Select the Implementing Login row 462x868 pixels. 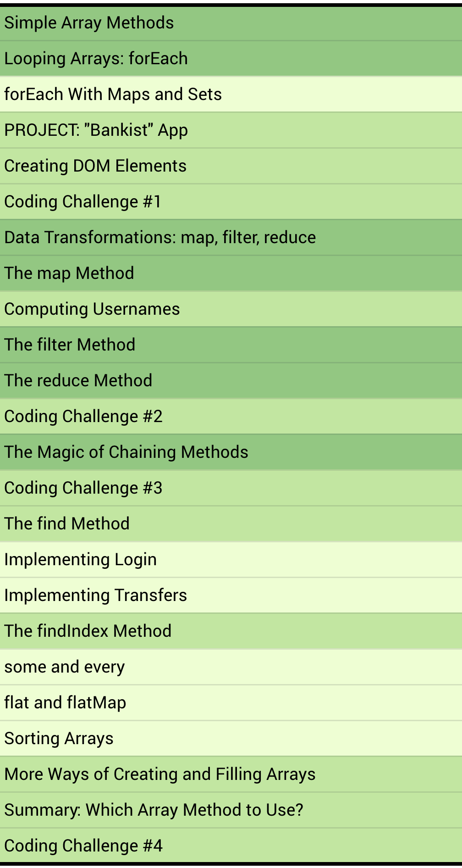[x=80, y=560]
